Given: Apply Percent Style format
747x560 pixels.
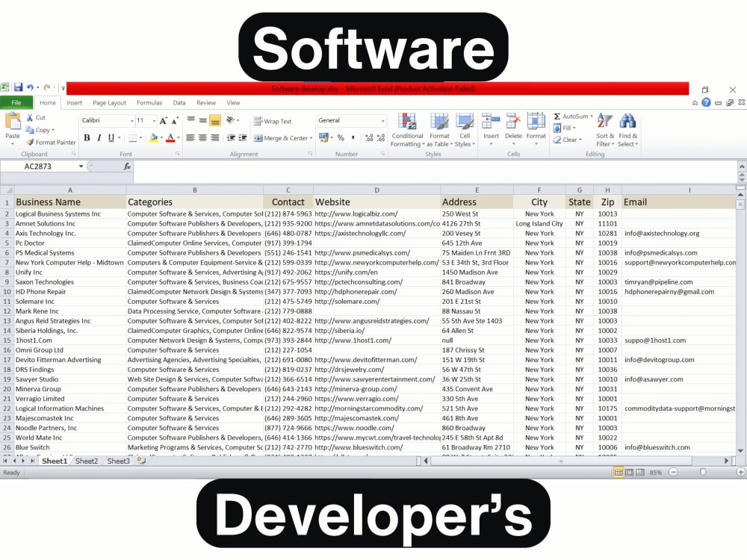Looking at the screenshot, I should 341,137.
